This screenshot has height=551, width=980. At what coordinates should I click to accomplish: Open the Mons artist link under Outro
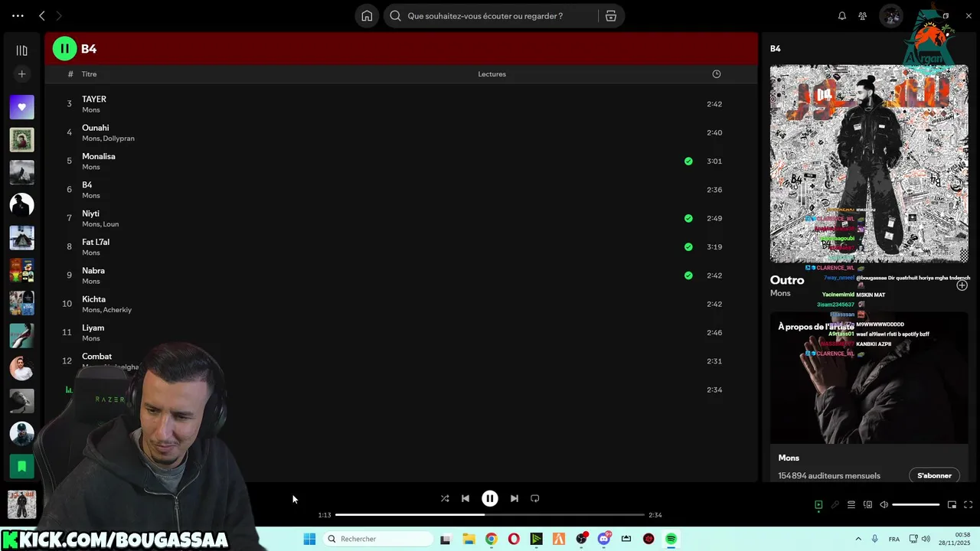pos(780,293)
